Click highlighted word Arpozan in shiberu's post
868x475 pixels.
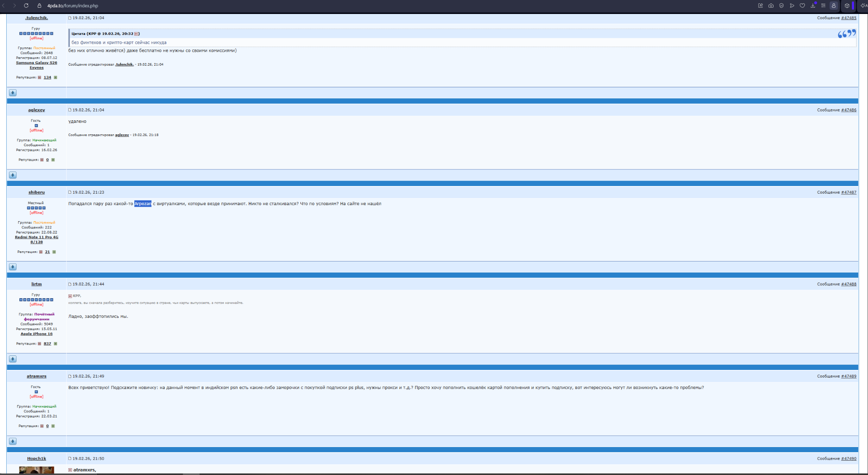tap(143, 204)
